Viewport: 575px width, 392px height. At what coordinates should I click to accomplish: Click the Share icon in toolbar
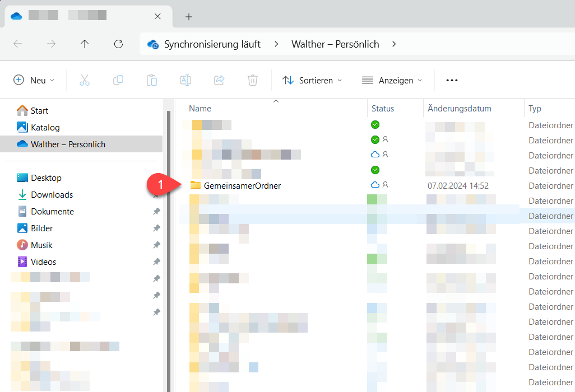[x=219, y=80]
